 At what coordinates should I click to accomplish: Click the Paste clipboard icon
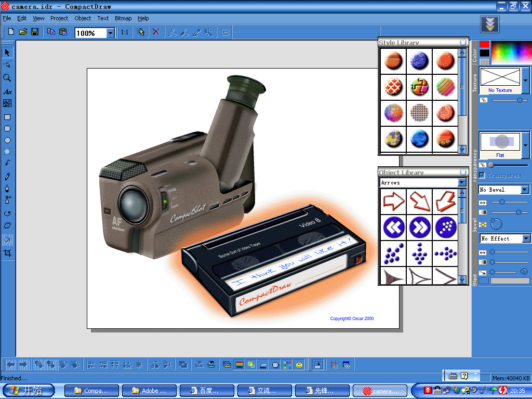click(x=63, y=32)
